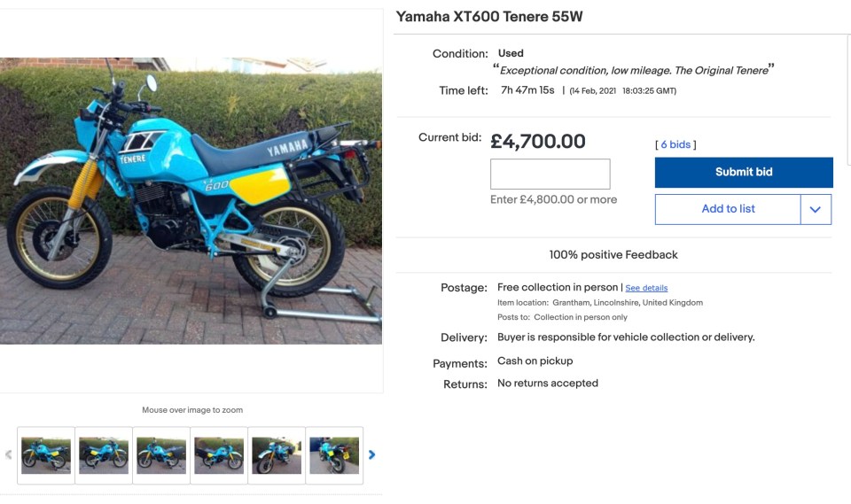Click the 100% positive Feedback text
851x504 pixels.
click(613, 254)
